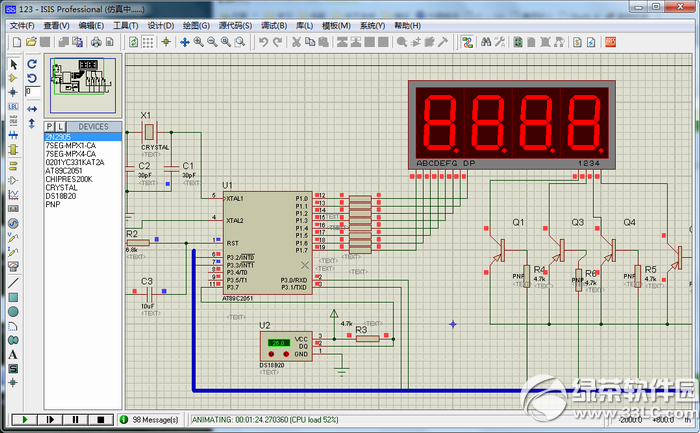Click the rotate clockwise icon
Screen dimensions: 700x433
pyautogui.click(x=32, y=64)
